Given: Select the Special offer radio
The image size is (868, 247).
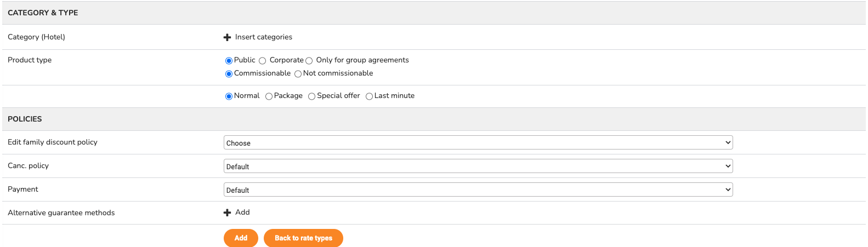Looking at the screenshot, I should [x=311, y=96].
